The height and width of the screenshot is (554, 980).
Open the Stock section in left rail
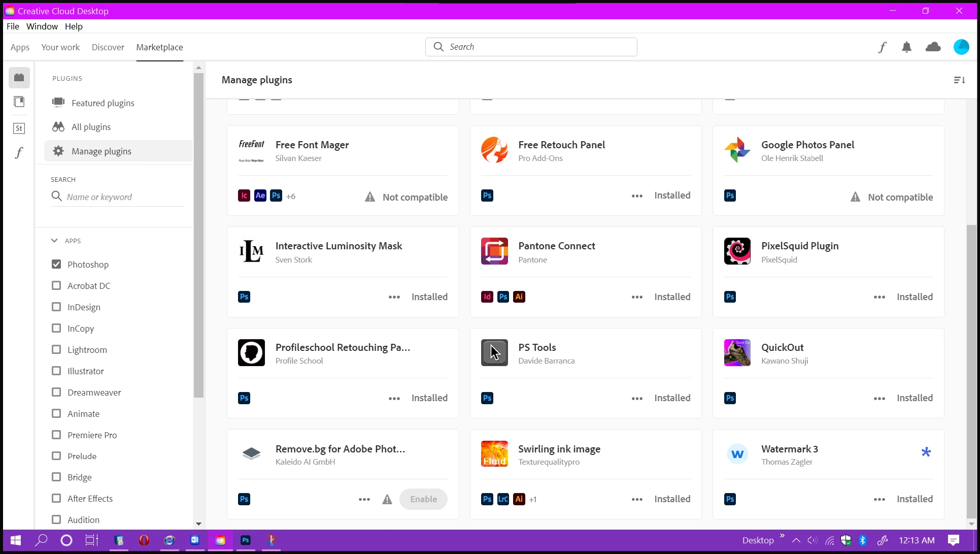(19, 128)
